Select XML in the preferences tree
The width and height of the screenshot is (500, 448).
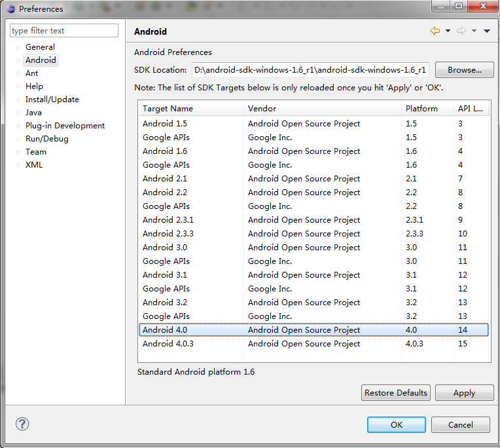(x=34, y=164)
